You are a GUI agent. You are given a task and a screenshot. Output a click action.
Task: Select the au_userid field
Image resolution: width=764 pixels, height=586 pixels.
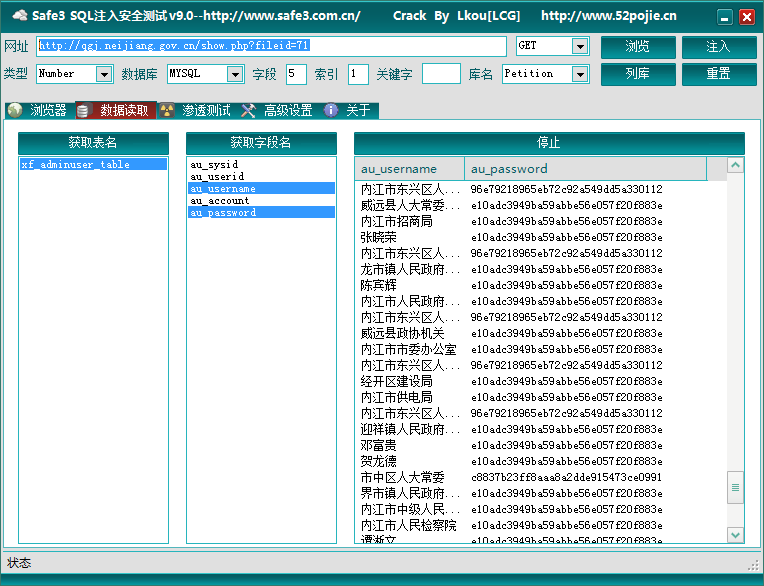(x=261, y=176)
